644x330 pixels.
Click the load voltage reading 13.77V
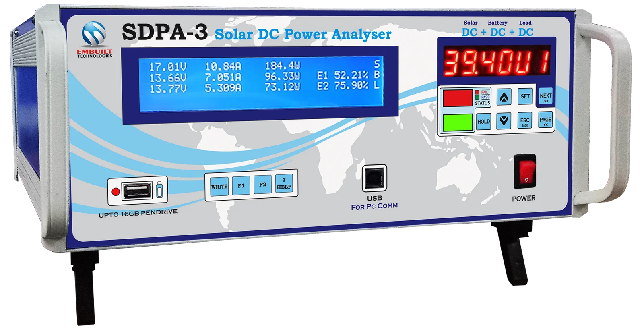click(168, 89)
